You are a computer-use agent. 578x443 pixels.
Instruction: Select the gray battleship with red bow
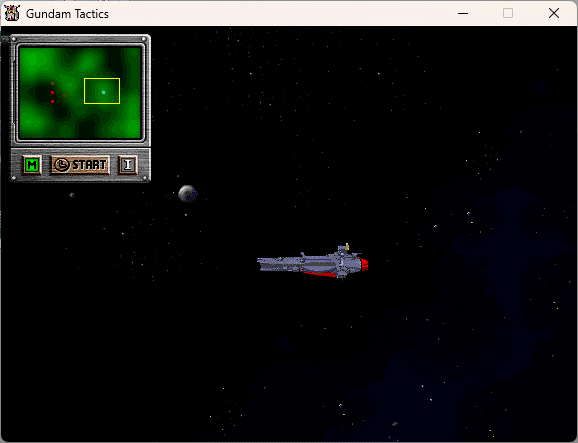click(x=313, y=261)
